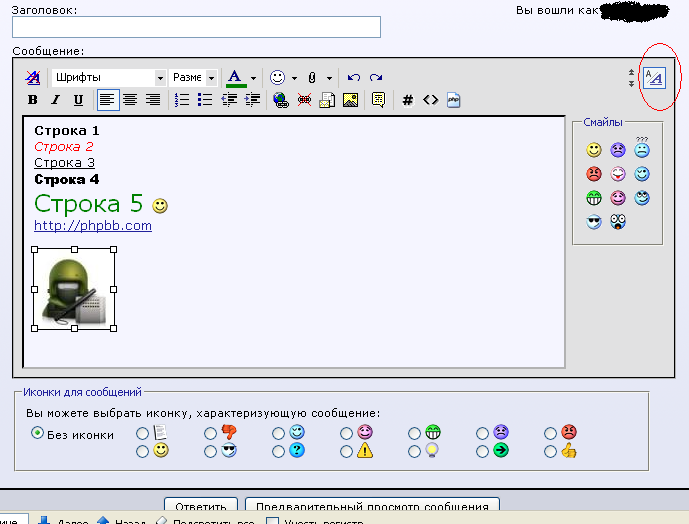Viewport: 689px width, 524px height.
Task: Choose the warning triangle message icon option
Action: [346, 452]
